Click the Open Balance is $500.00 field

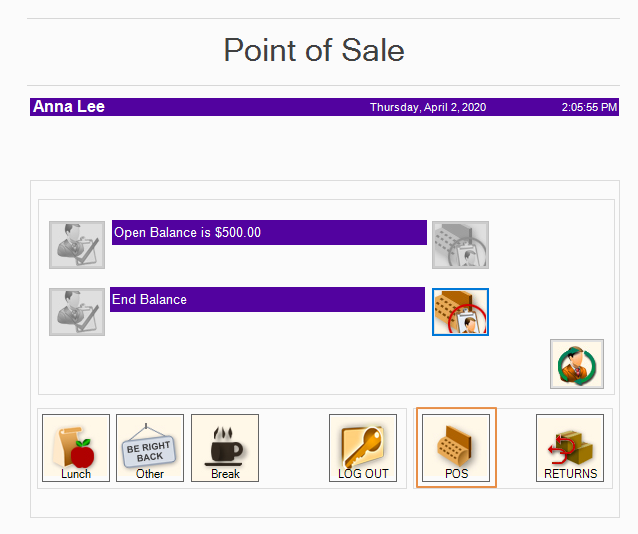pyautogui.click(x=269, y=233)
